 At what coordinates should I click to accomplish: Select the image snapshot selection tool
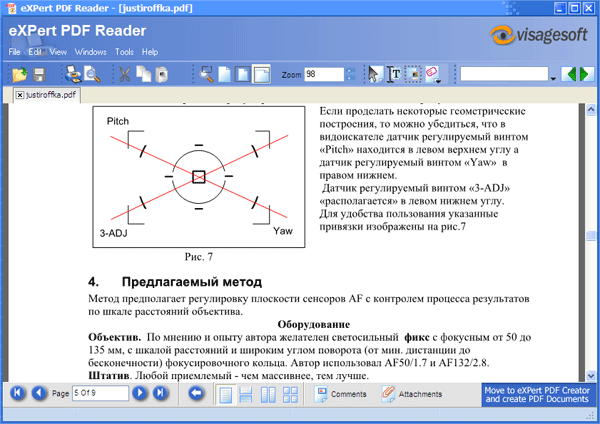[x=413, y=74]
